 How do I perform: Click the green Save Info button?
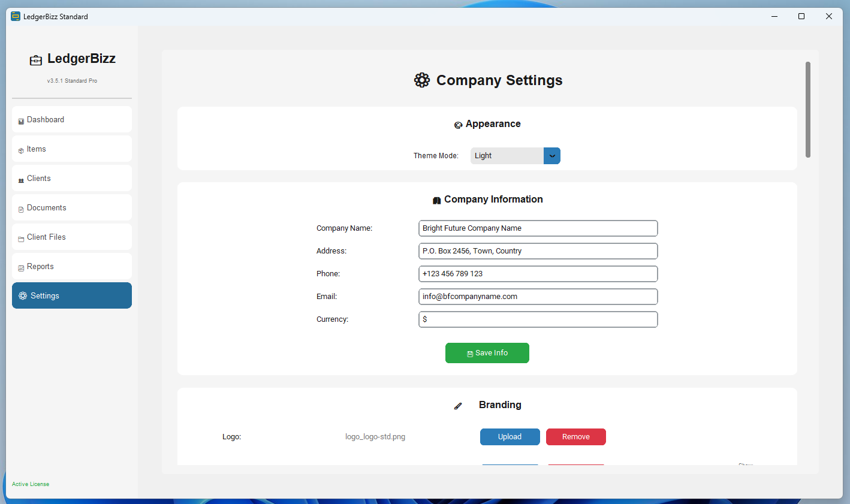487,353
